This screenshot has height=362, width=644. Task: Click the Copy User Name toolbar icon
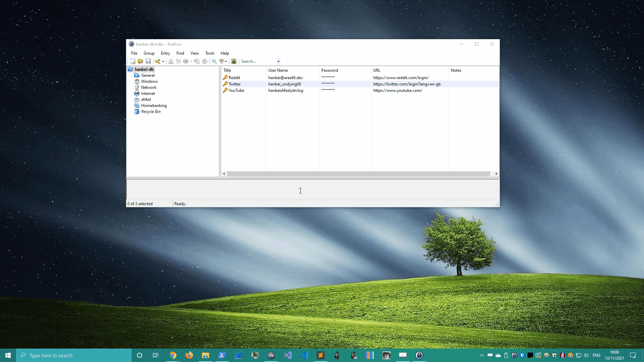click(x=171, y=61)
